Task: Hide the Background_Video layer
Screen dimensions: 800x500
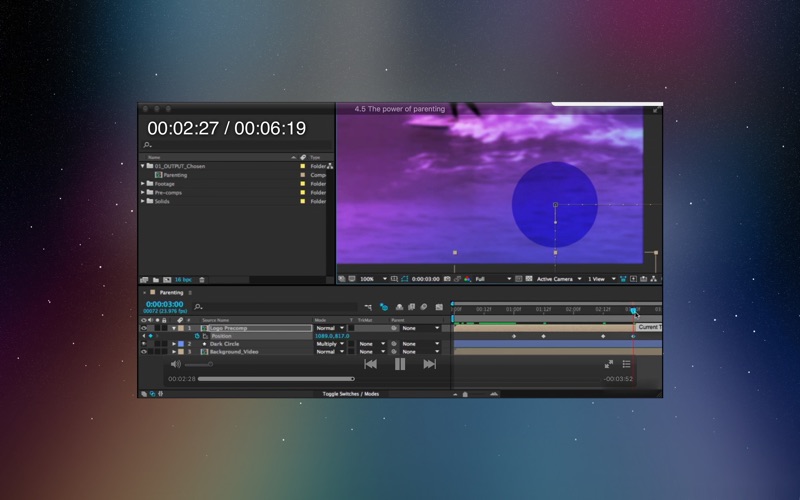Action: pos(144,352)
